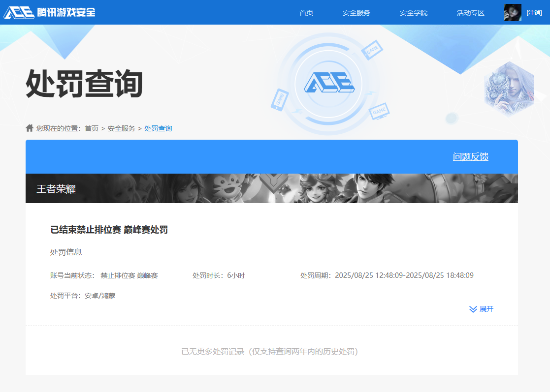Open the 问题反馈 feedback link
Screen dimensions: 550x392
click(470, 157)
